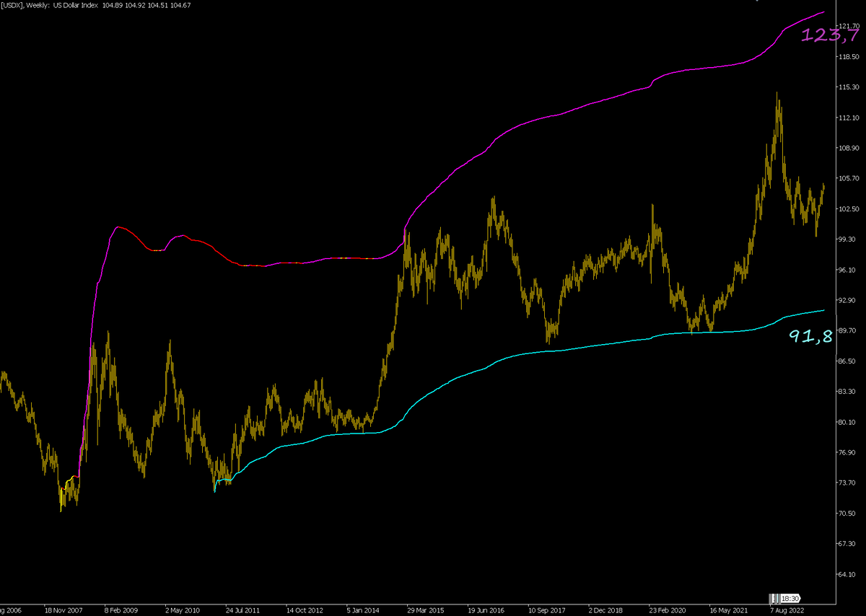The height and width of the screenshot is (616, 866).
Task: Select the '23 Feb 2020' date label
Action: (x=669, y=610)
